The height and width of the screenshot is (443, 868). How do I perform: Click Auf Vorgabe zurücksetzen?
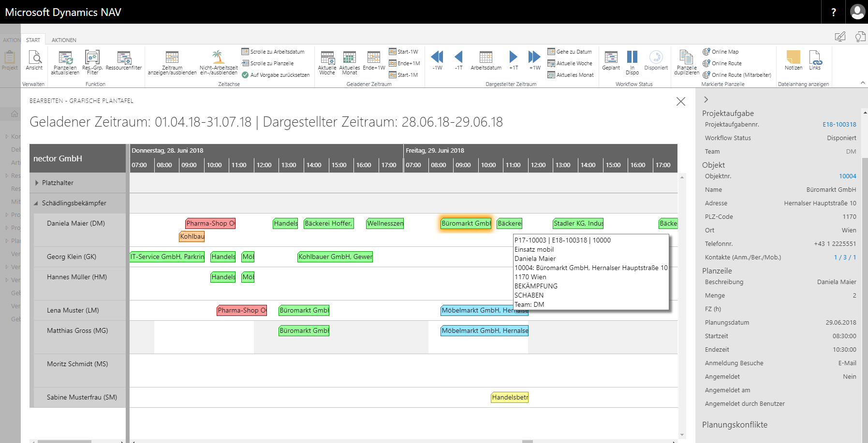(277, 75)
